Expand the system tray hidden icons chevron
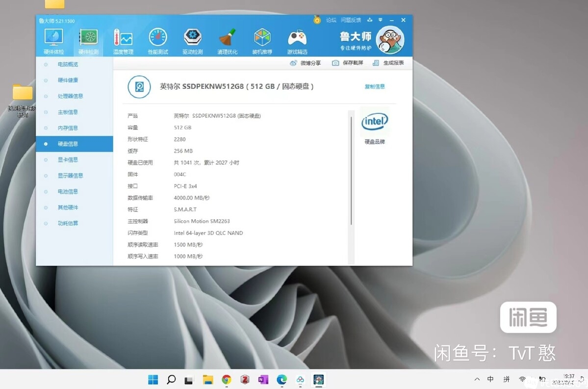The height and width of the screenshot is (389, 588). pos(477,379)
